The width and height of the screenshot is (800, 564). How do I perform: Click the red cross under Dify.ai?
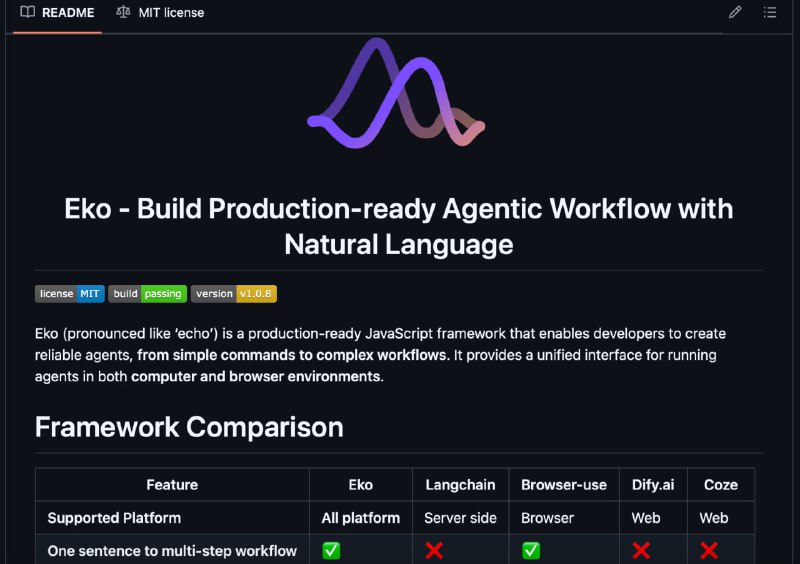[x=641, y=551]
